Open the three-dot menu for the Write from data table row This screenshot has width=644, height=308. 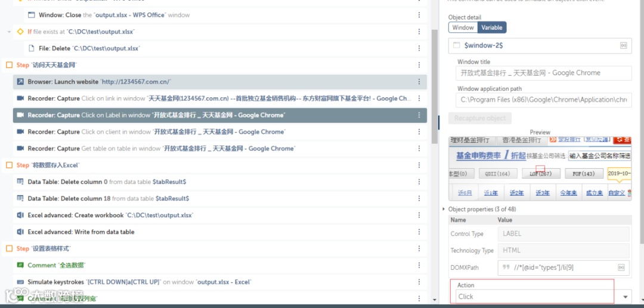(419, 232)
